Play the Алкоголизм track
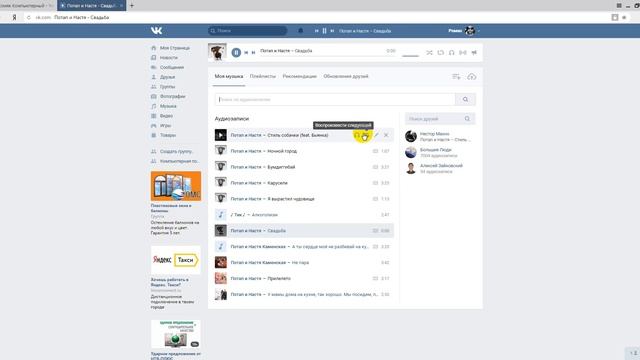 (x=221, y=215)
